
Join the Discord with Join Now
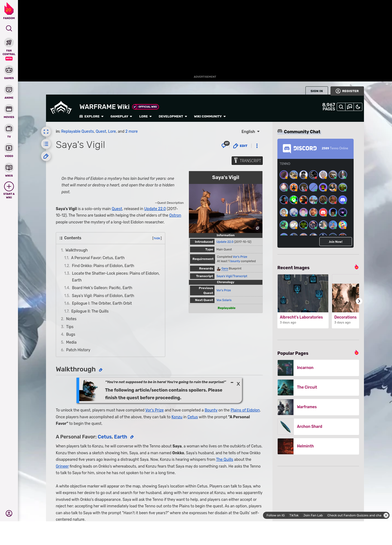pos(336,242)
